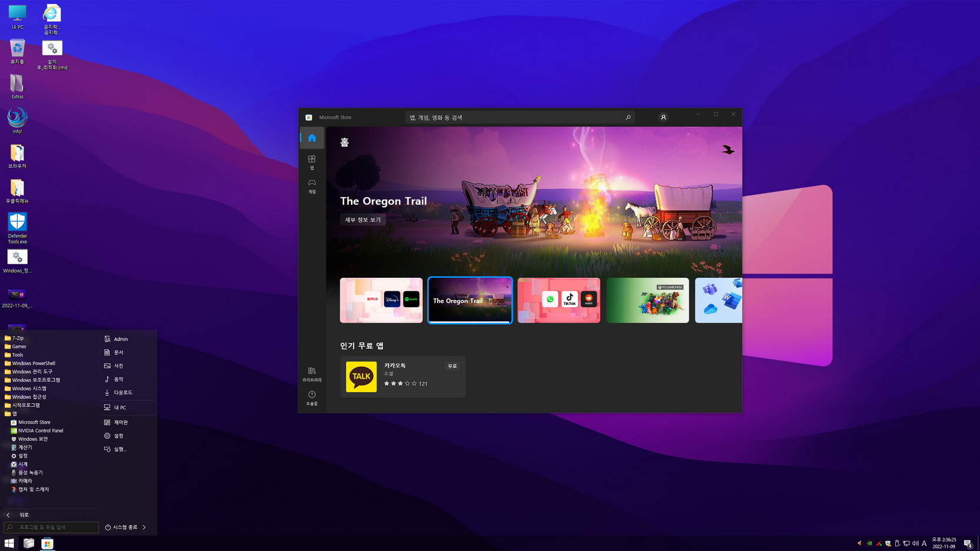Screen dimensions: 980x551
Task: Click the 무료 button on 카카오톡 card
Action: (x=452, y=366)
